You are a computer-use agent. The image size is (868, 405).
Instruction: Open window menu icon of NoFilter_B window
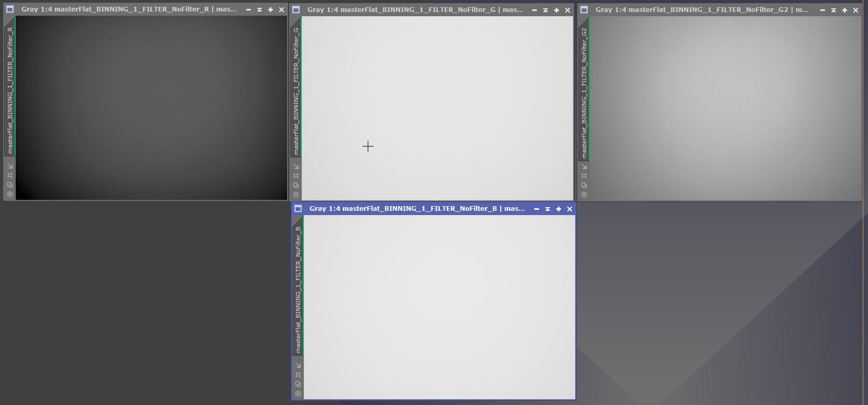click(x=298, y=209)
